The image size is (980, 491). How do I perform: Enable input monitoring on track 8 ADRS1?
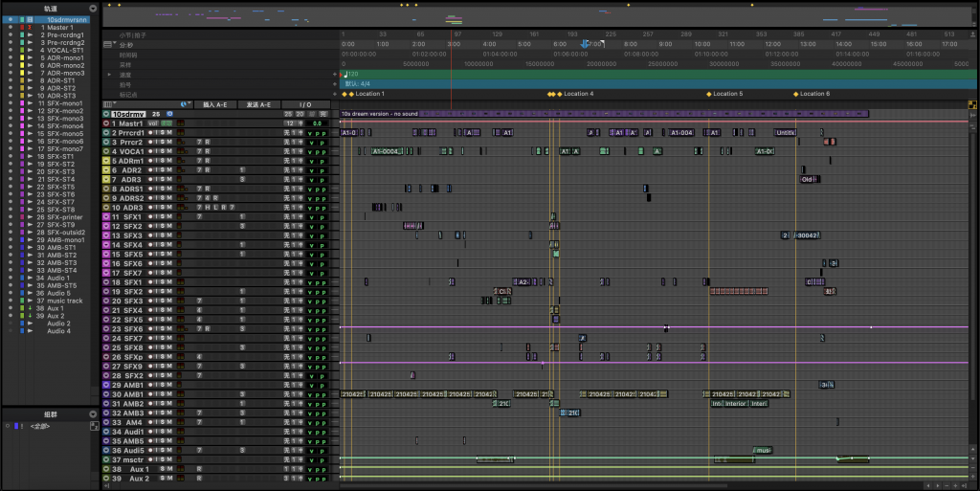point(156,189)
